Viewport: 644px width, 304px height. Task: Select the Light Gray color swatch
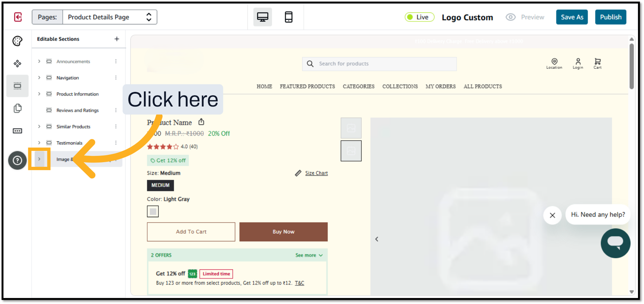[x=153, y=212]
